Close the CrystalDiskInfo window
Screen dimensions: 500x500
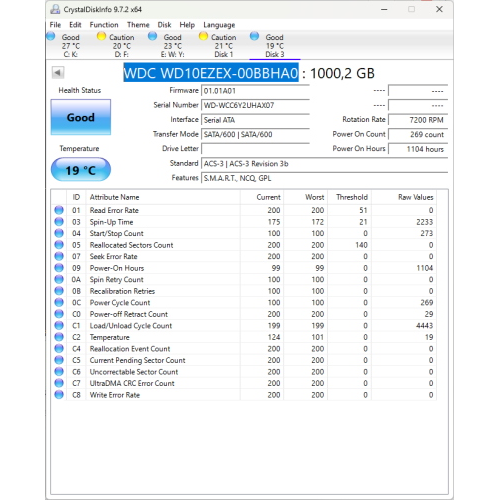tap(439, 9)
